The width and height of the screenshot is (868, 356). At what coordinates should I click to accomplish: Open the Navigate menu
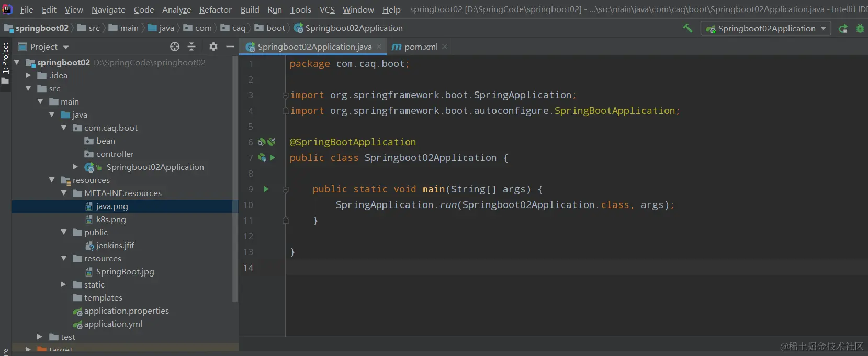click(x=108, y=9)
